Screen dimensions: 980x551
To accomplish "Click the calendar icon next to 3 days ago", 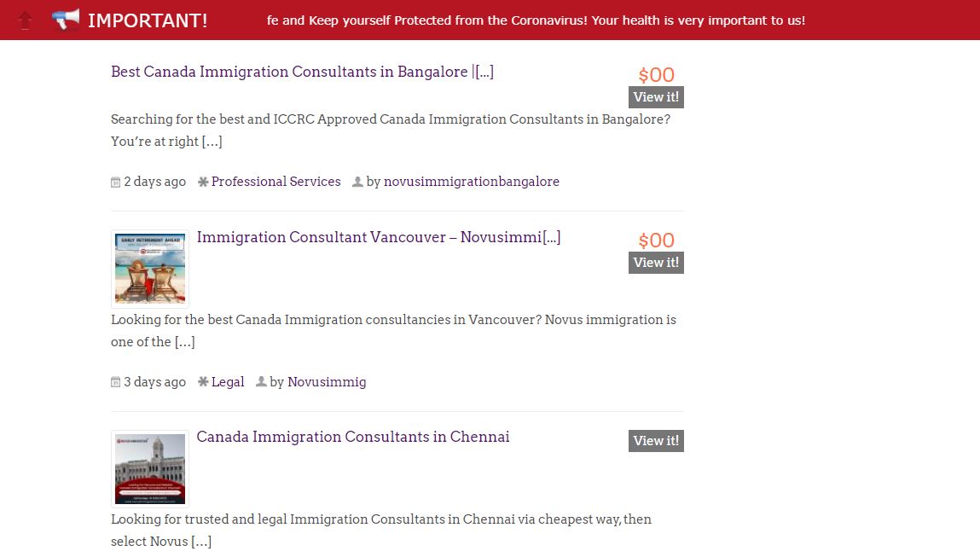I will coord(116,382).
